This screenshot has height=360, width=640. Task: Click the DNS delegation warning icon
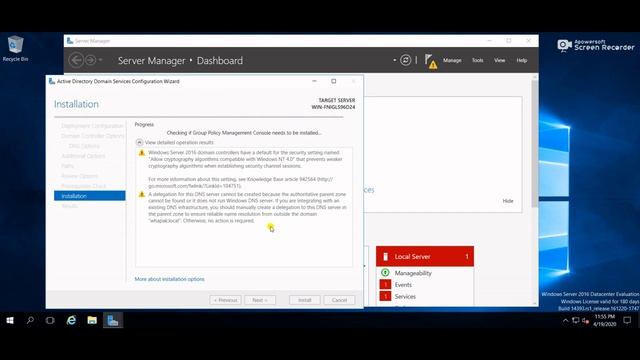142,194
